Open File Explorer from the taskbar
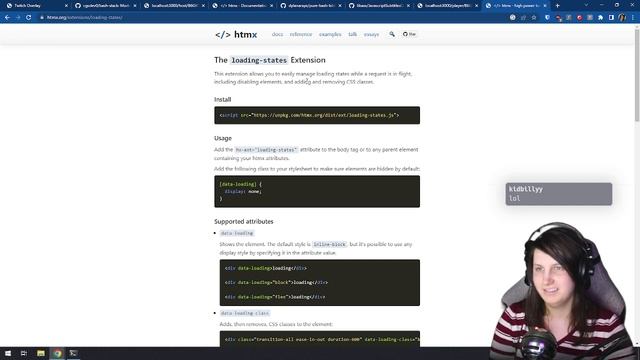This screenshot has height=360, width=640. [41, 353]
